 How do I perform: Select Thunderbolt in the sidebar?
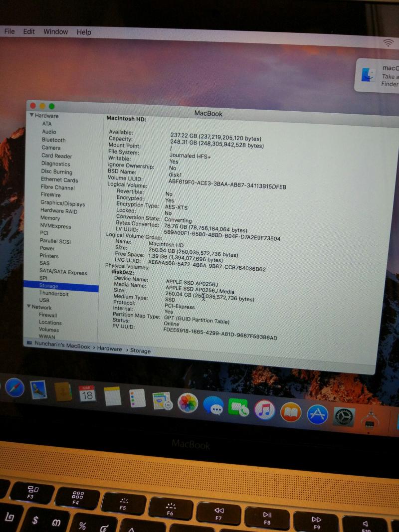(x=54, y=294)
